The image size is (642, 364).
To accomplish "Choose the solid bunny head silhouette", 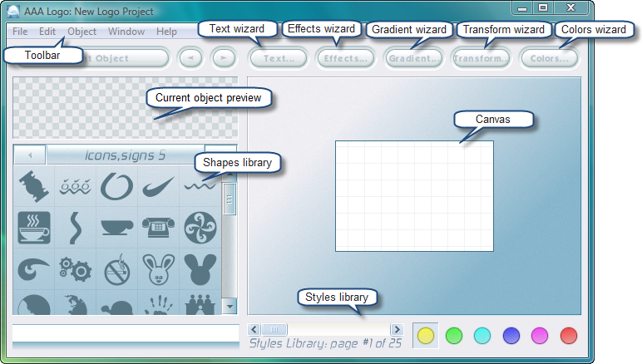I will pos(200,269).
